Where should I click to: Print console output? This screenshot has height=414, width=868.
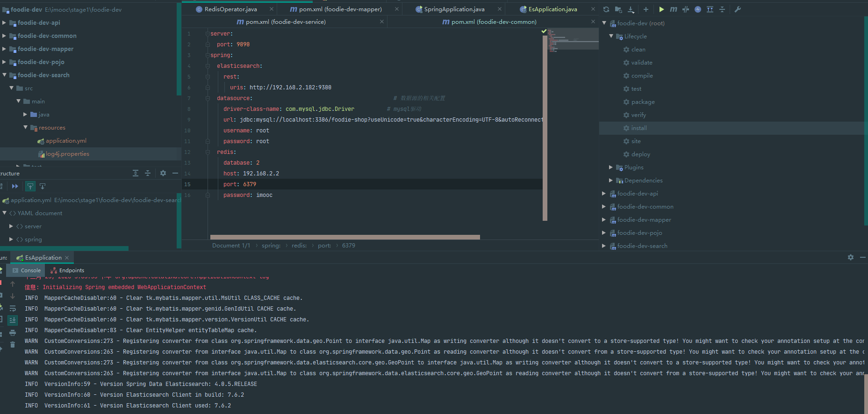13,333
